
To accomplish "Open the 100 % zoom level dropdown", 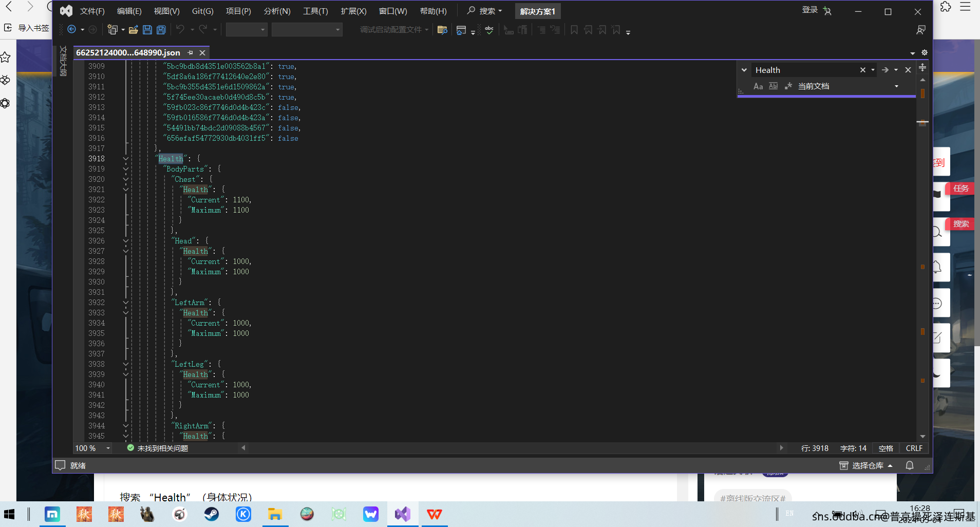I will 108,448.
